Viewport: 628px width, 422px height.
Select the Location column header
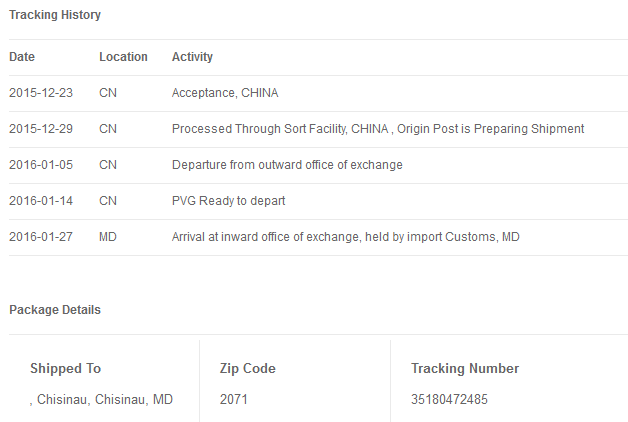pyautogui.click(x=123, y=57)
